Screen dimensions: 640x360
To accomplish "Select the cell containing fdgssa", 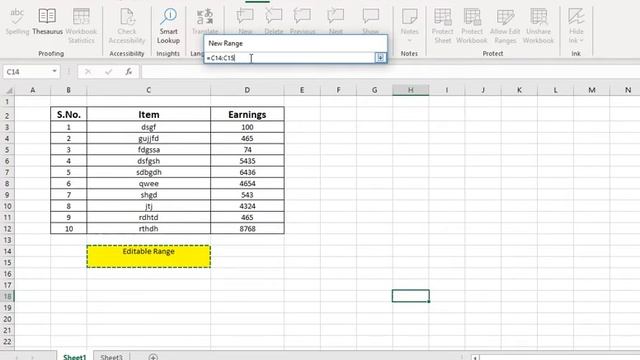I will [x=149, y=149].
